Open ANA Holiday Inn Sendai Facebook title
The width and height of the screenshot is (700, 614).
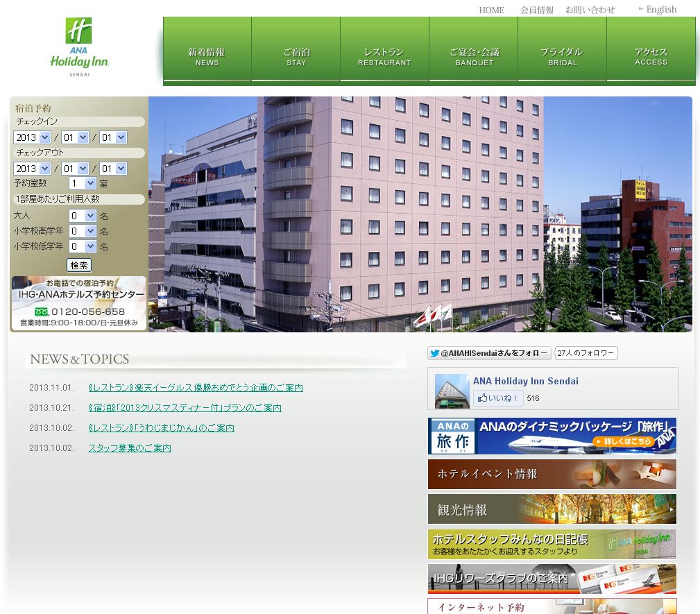click(x=525, y=381)
